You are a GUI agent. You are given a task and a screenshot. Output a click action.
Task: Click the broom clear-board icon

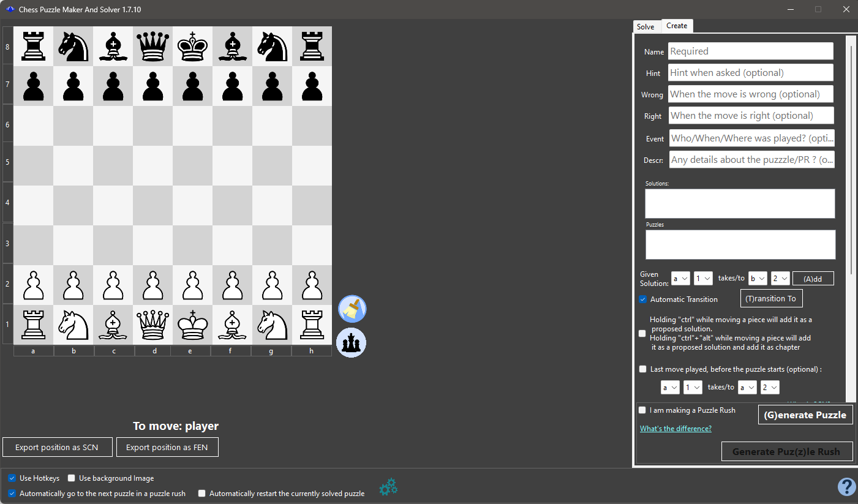point(352,309)
